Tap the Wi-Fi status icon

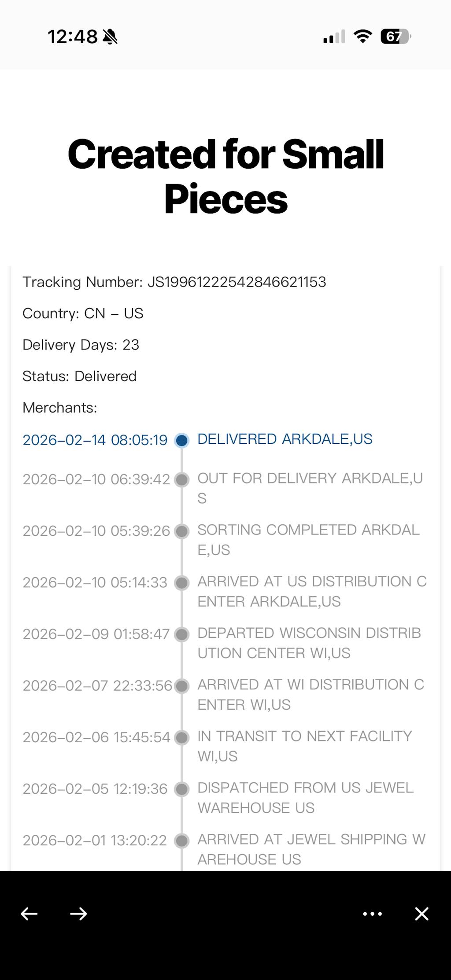[363, 37]
